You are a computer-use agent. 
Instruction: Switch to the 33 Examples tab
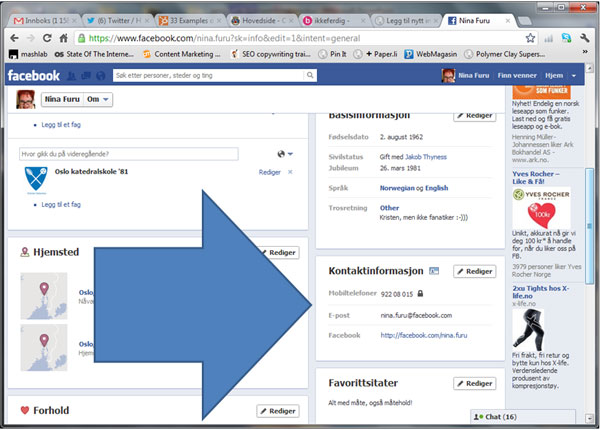pos(190,21)
